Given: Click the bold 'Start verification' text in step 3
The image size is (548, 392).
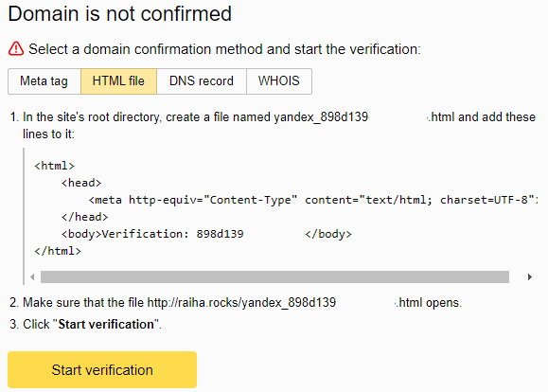Looking at the screenshot, I should (106, 324).
